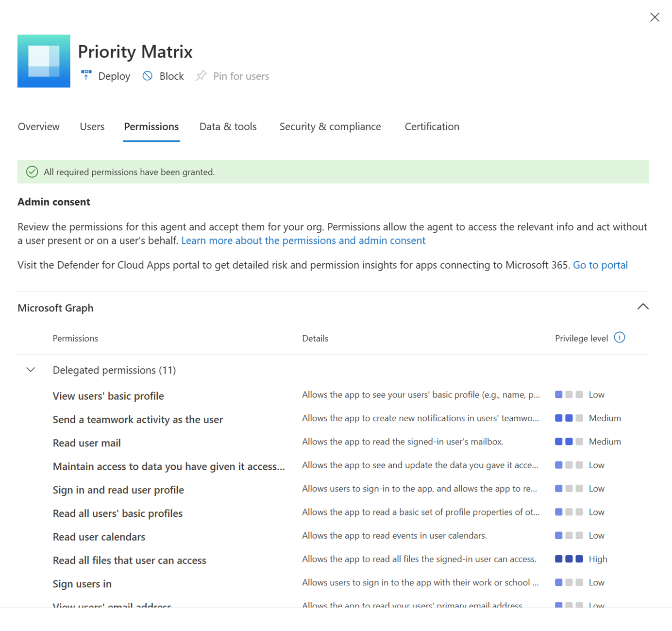
Task: Select the Read user calendars permission row
Action: (99, 536)
